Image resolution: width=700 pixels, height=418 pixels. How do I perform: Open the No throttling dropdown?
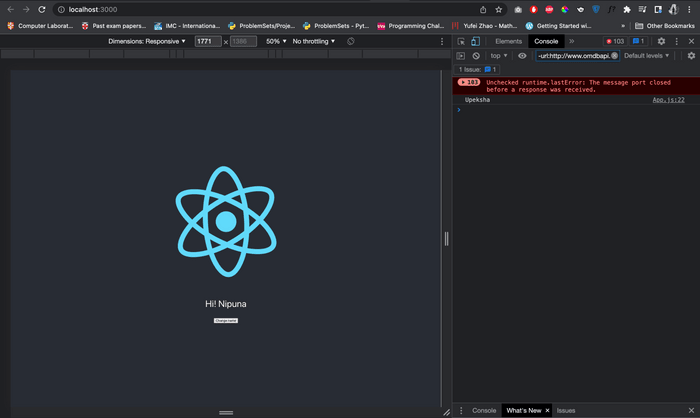313,41
